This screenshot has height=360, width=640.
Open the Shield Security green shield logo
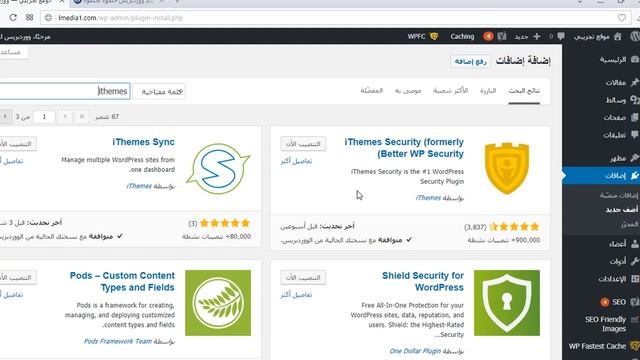(x=507, y=303)
